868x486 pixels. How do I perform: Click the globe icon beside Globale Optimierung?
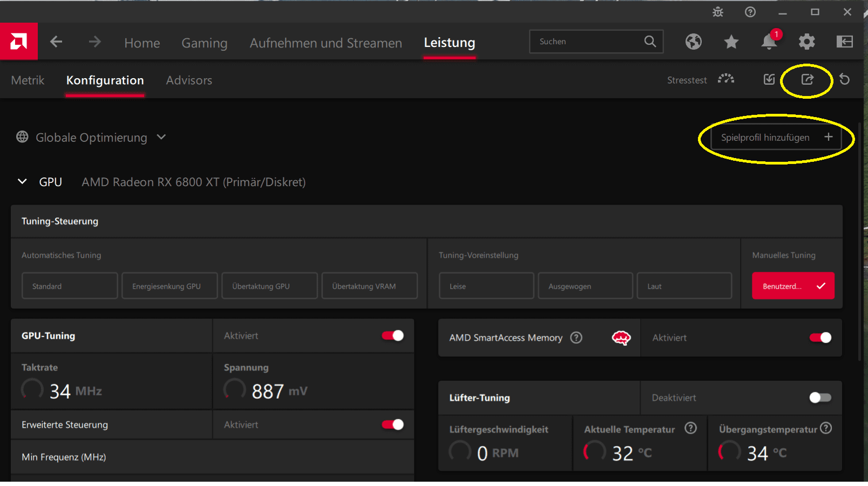tap(22, 137)
